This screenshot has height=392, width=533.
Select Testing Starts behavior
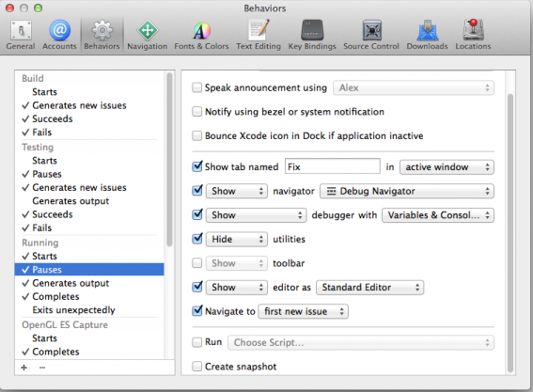pyautogui.click(x=89, y=161)
